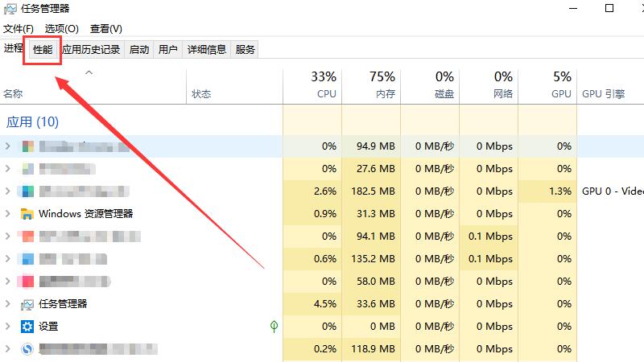This screenshot has height=362, width=644.
Task: Open the 服务 tab
Action: coord(246,49)
